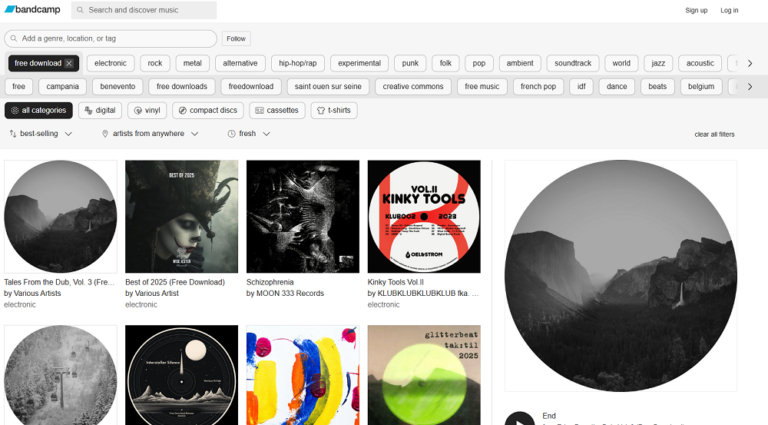This screenshot has height=425, width=768.
Task: Add the belgium related tag
Action: (701, 87)
